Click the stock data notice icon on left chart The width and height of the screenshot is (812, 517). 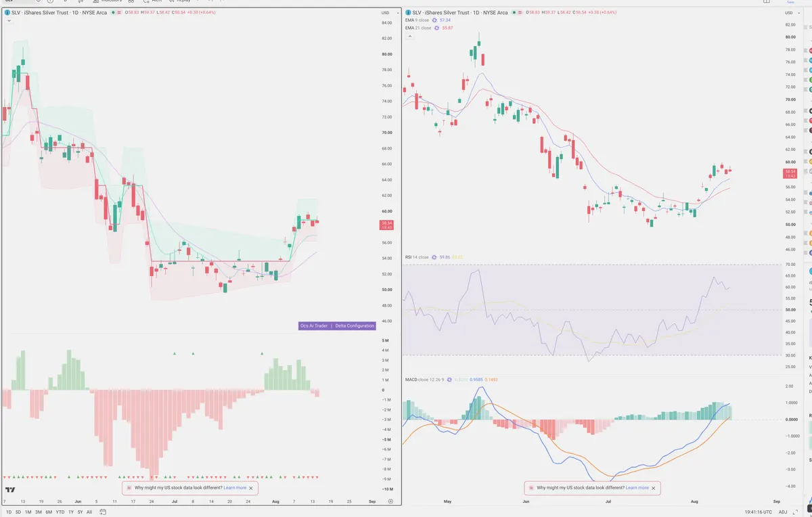tap(129, 488)
